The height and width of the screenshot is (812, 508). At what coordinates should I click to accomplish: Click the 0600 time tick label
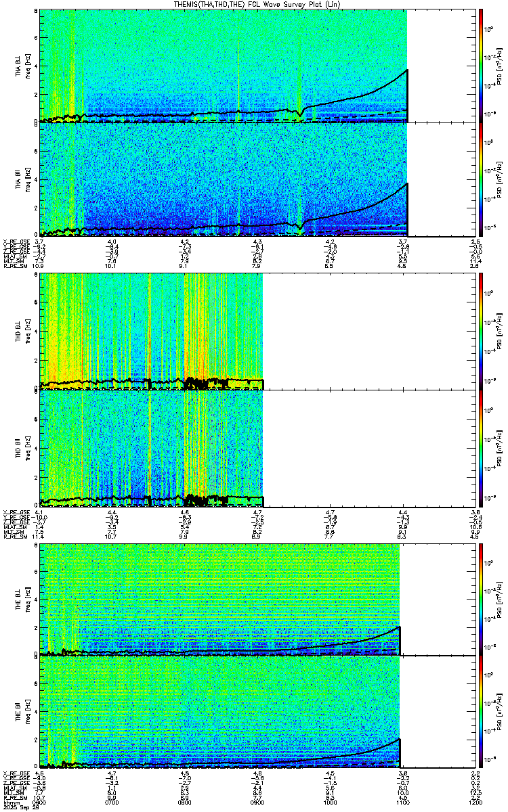point(39,803)
